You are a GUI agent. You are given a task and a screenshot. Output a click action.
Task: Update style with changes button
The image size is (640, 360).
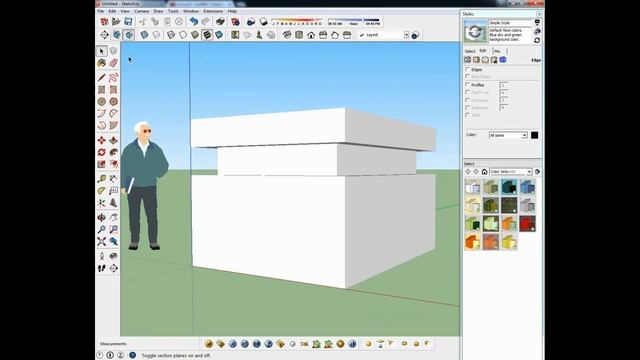click(x=537, y=40)
